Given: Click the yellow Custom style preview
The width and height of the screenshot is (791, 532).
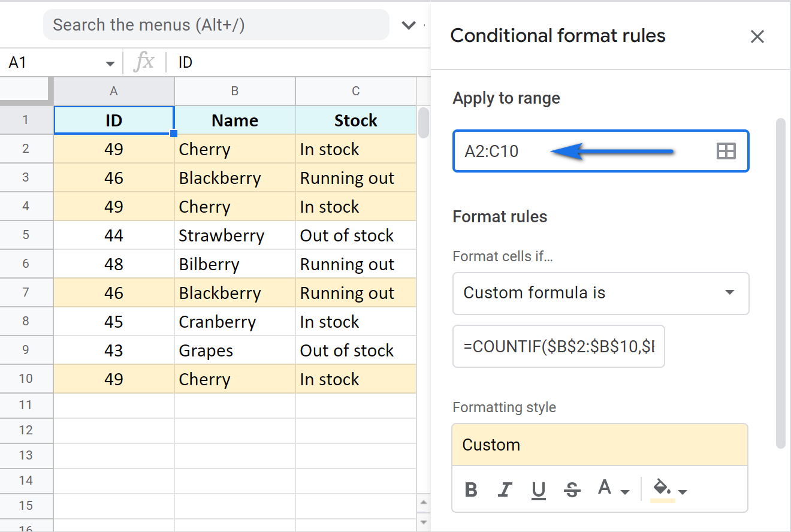Looking at the screenshot, I should pyautogui.click(x=600, y=445).
